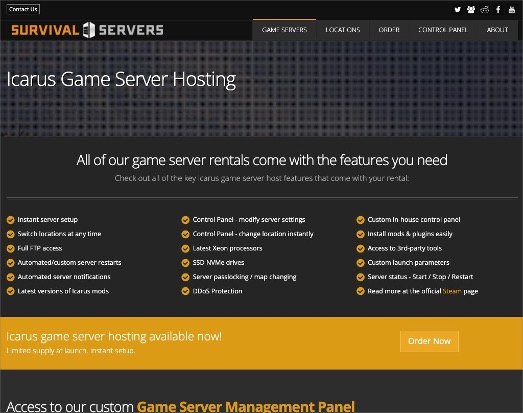Image resolution: width=523 pixels, height=413 pixels.
Task: Open the Facebook social icon
Action: [x=498, y=10]
